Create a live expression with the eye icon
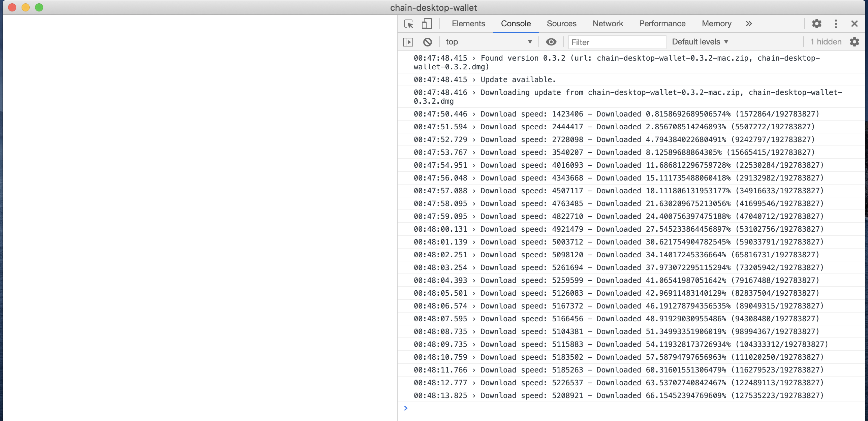The image size is (868, 421). pyautogui.click(x=551, y=42)
